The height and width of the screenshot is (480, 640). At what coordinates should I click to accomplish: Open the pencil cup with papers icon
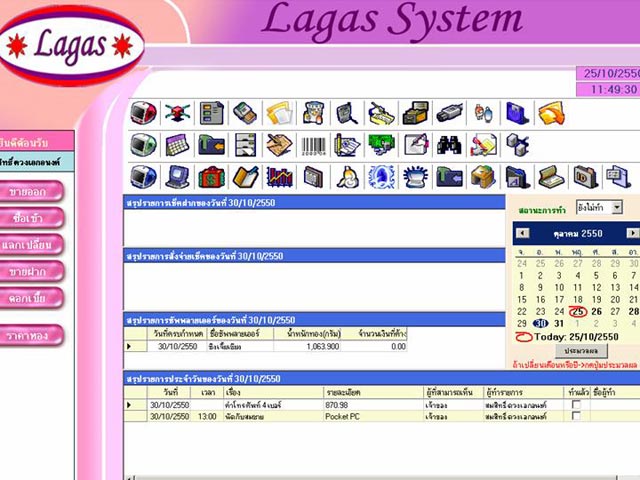pos(347,145)
